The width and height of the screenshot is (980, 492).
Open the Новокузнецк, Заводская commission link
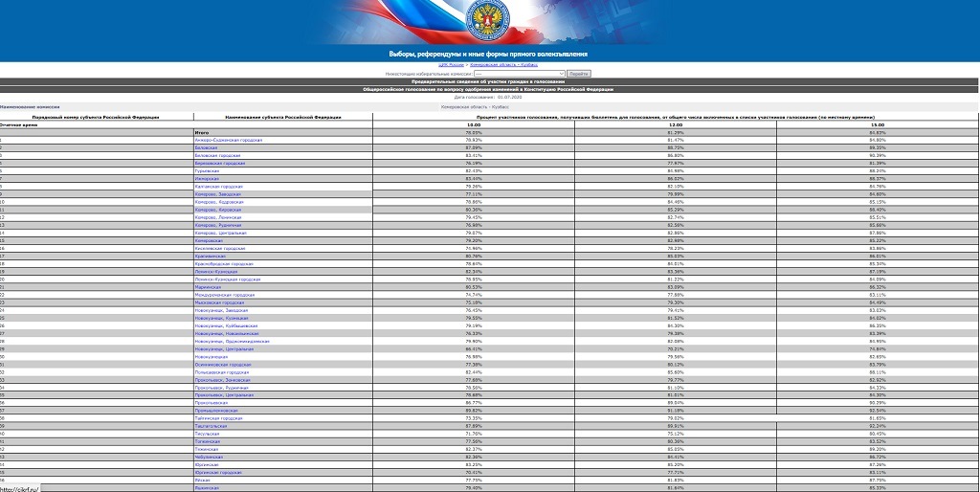[221, 310]
